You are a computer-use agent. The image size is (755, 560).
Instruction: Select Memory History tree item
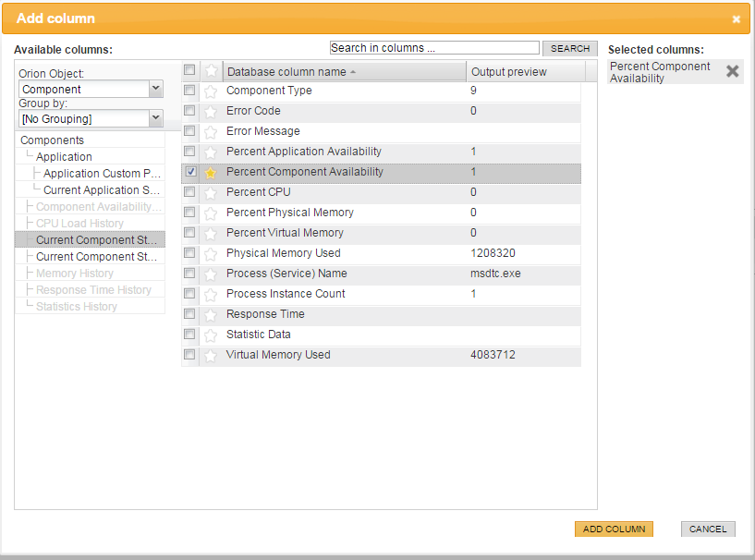click(x=75, y=273)
